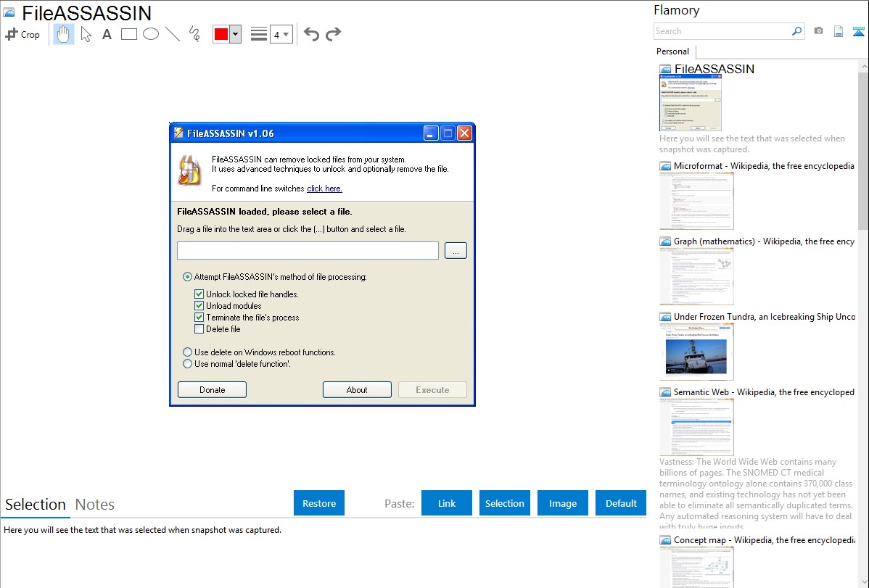This screenshot has width=869, height=588.
Task: Click the blue icon at top-right of Flamory panel
Action: click(858, 31)
